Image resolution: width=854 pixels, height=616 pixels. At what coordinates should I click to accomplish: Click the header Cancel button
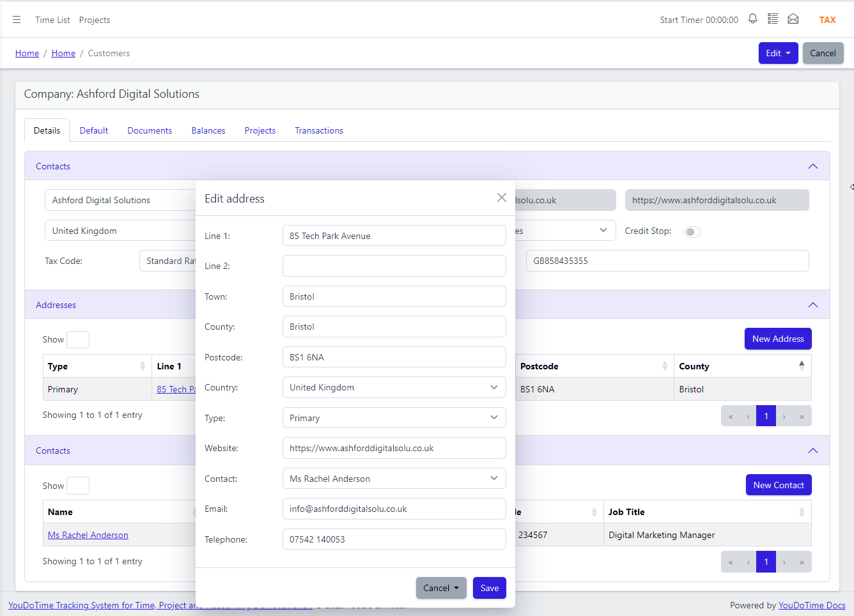pyautogui.click(x=823, y=53)
